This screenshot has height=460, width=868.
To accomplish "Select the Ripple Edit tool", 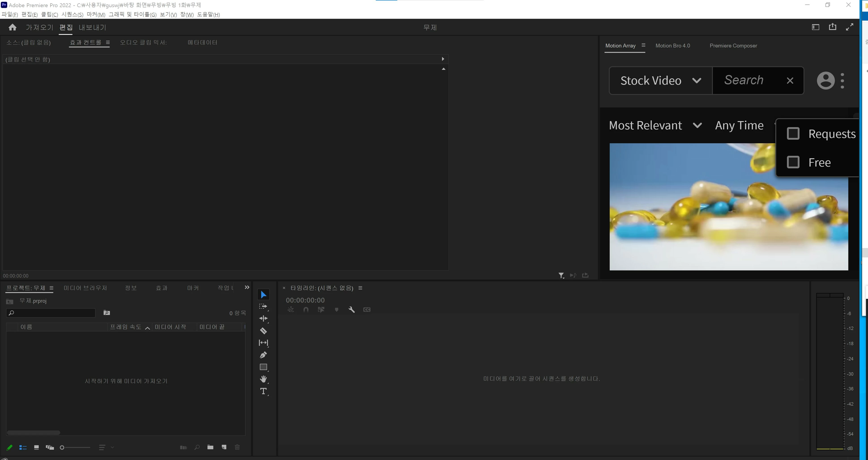I will [x=263, y=319].
